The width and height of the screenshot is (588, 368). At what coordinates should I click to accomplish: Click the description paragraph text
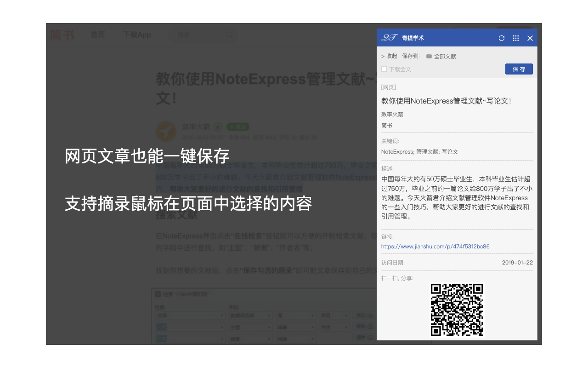tap(457, 197)
